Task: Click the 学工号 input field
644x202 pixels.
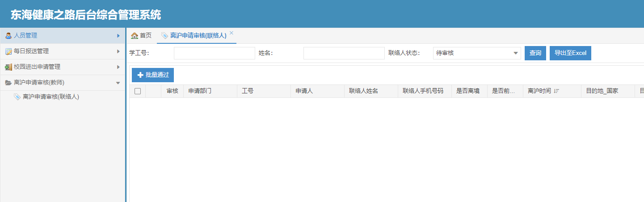Action: pyautogui.click(x=214, y=53)
